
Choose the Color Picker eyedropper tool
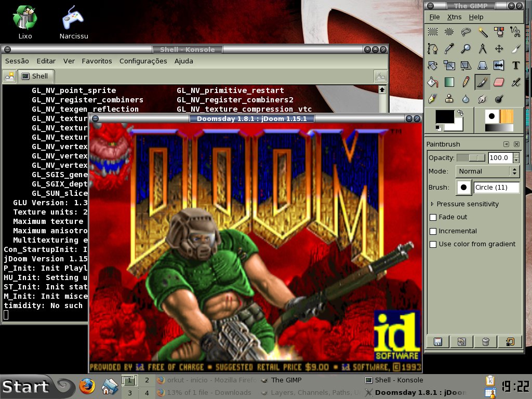(449, 48)
